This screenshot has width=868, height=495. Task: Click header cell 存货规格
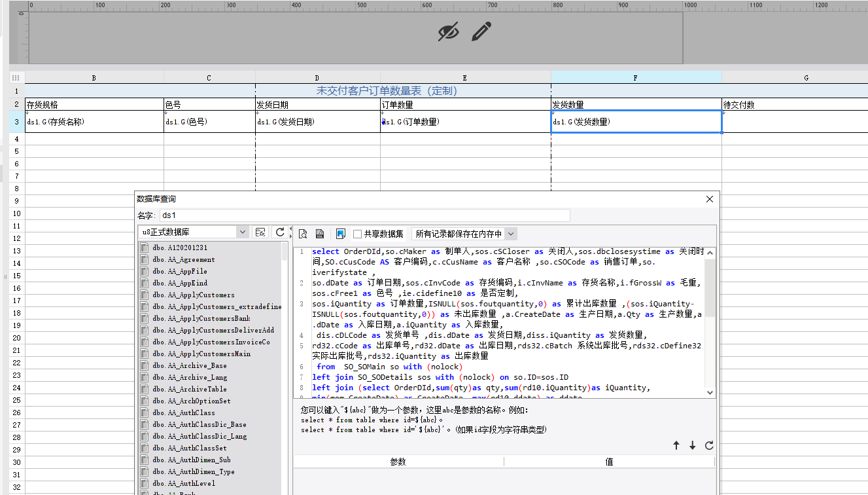[x=94, y=104]
